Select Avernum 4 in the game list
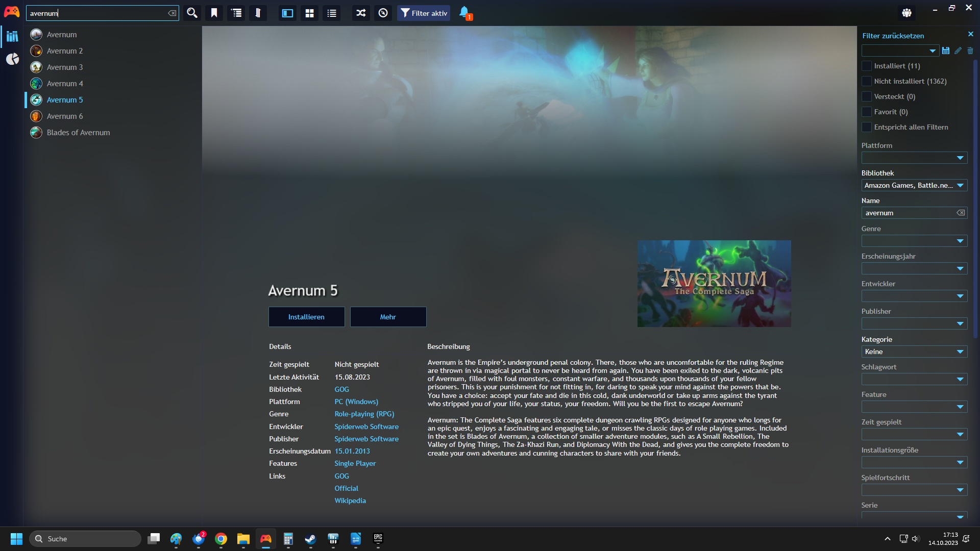 click(x=113, y=84)
